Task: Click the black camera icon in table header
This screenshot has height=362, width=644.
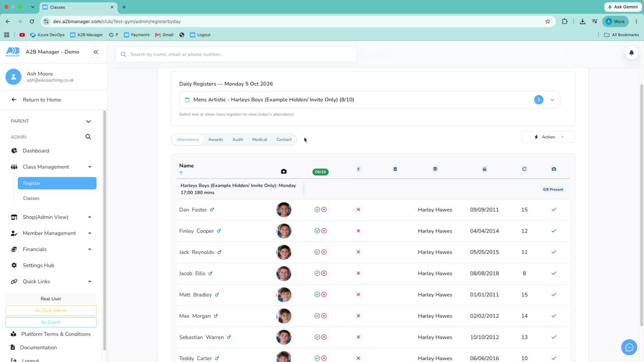Action: (284, 171)
